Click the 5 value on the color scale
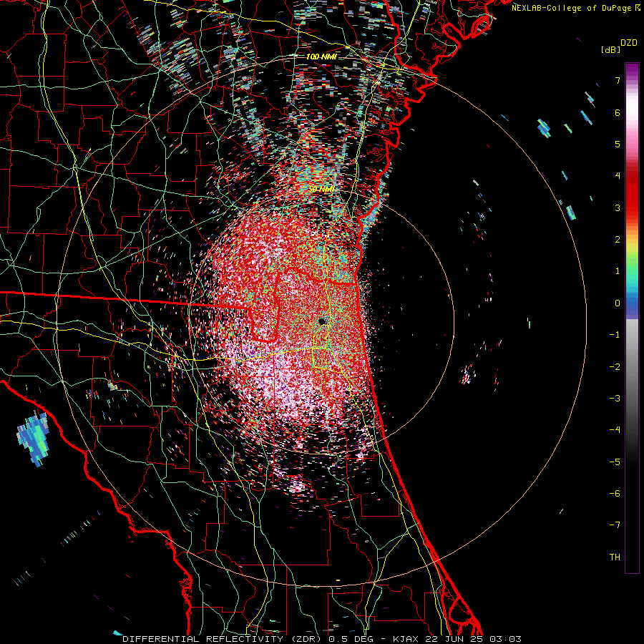The height and width of the screenshot is (644, 644). pos(618,144)
